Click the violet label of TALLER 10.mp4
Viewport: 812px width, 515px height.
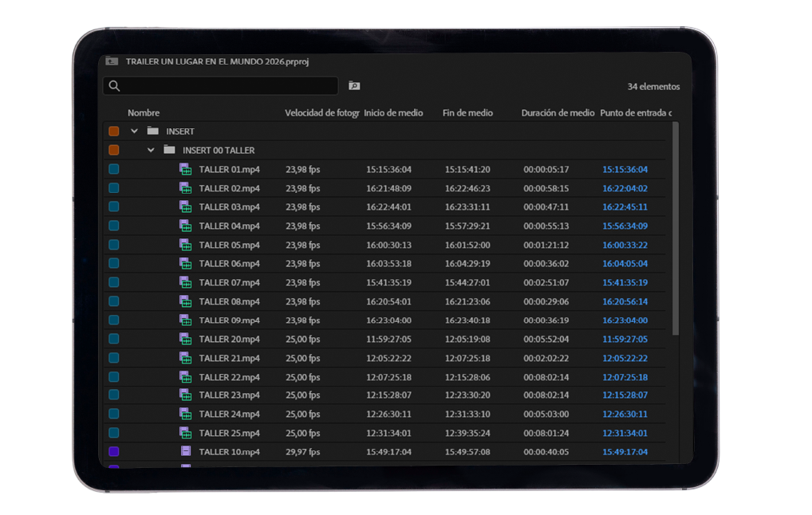tap(113, 452)
